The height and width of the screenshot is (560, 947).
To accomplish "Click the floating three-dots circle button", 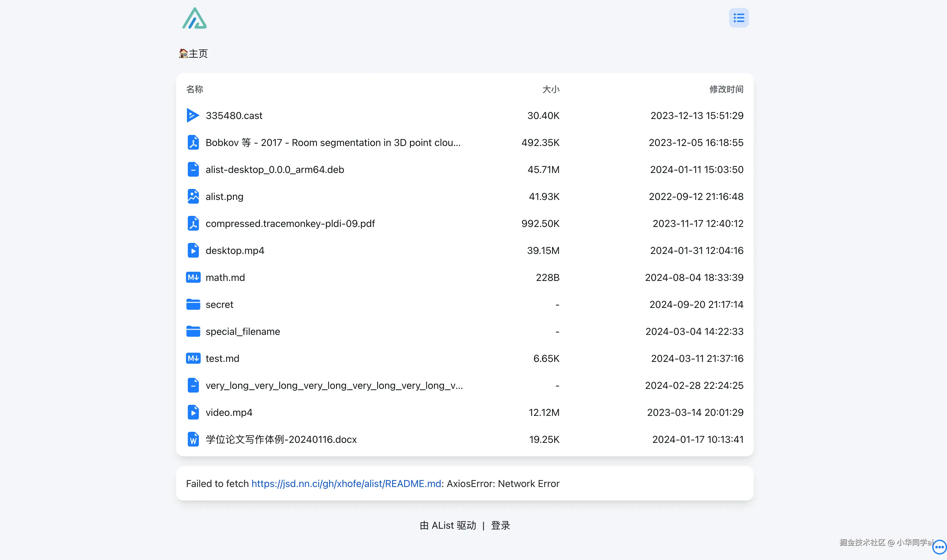I will pyautogui.click(x=939, y=547).
